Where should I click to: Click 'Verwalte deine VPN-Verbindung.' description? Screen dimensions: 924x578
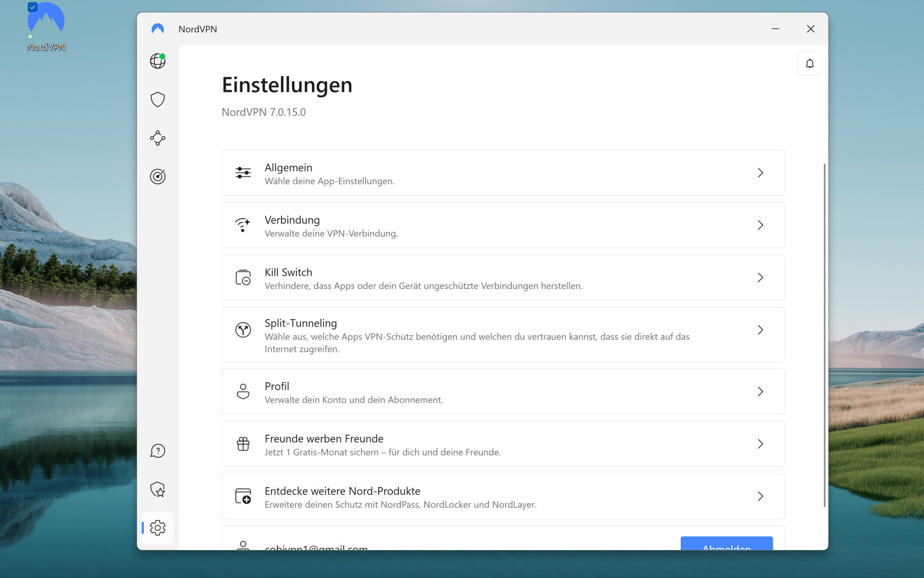pyautogui.click(x=331, y=233)
